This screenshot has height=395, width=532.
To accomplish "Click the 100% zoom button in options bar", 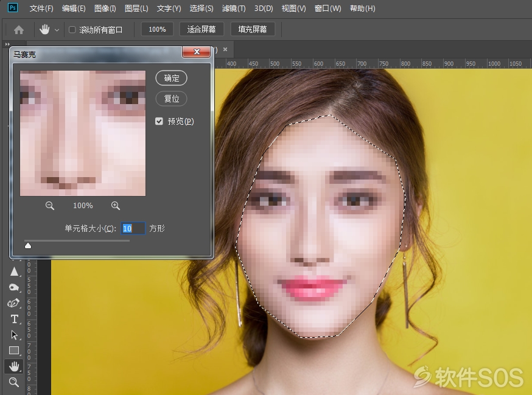I will (x=157, y=29).
